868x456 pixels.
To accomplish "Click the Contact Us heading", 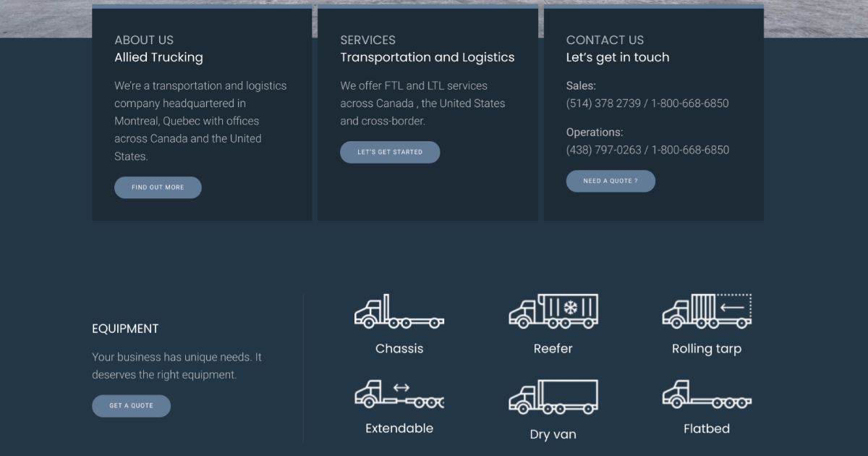I will point(605,40).
